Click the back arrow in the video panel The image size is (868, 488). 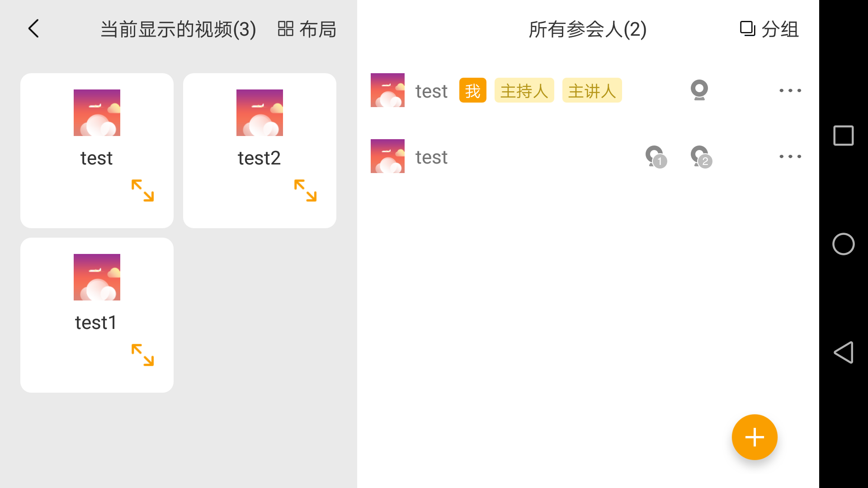tap(33, 28)
